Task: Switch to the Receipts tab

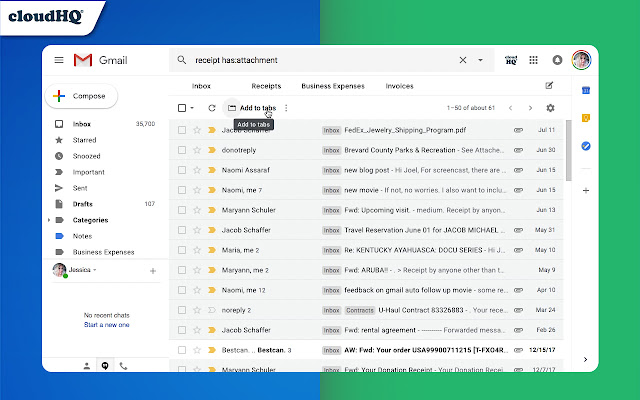Action: [266, 86]
